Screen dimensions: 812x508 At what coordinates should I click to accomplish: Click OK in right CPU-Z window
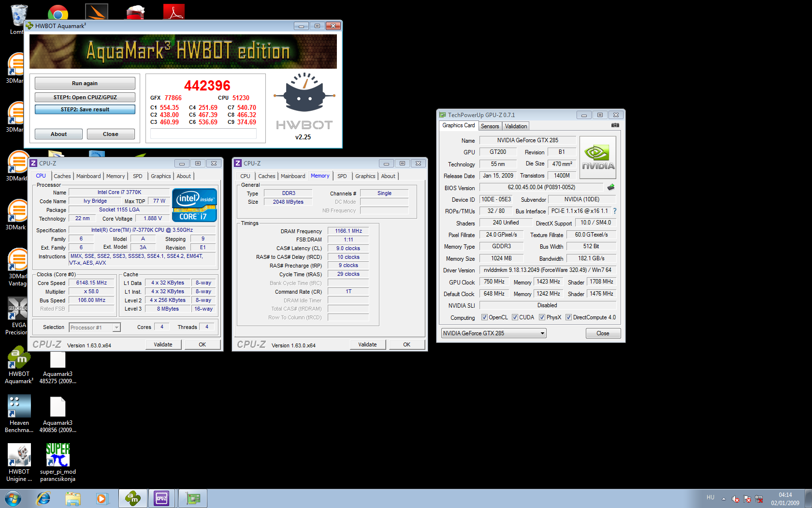coord(407,344)
